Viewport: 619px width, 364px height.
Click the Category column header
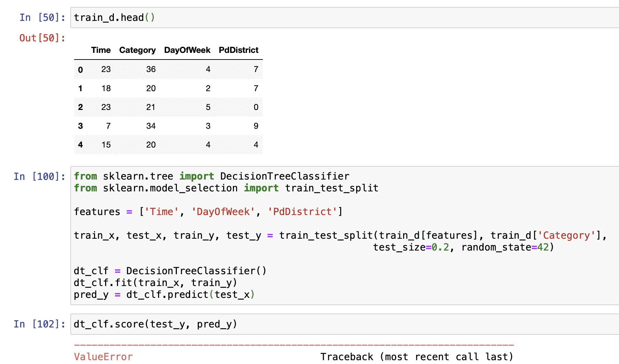pyautogui.click(x=137, y=50)
